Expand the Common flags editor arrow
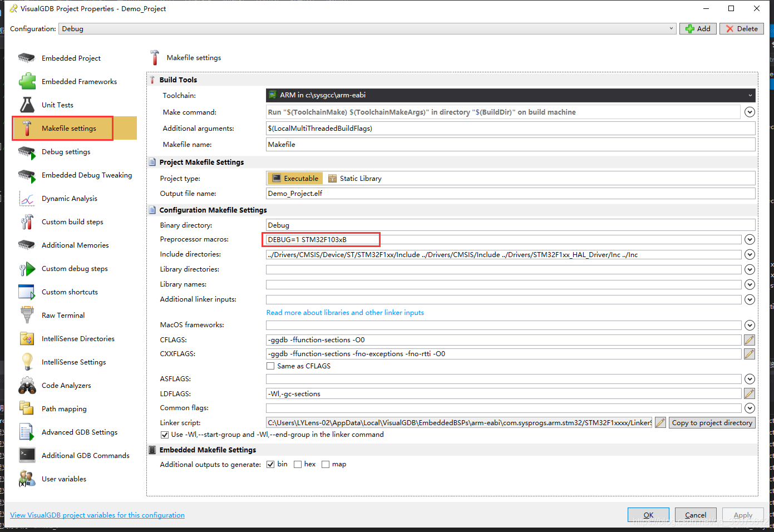This screenshot has height=532, width=774. click(750, 408)
